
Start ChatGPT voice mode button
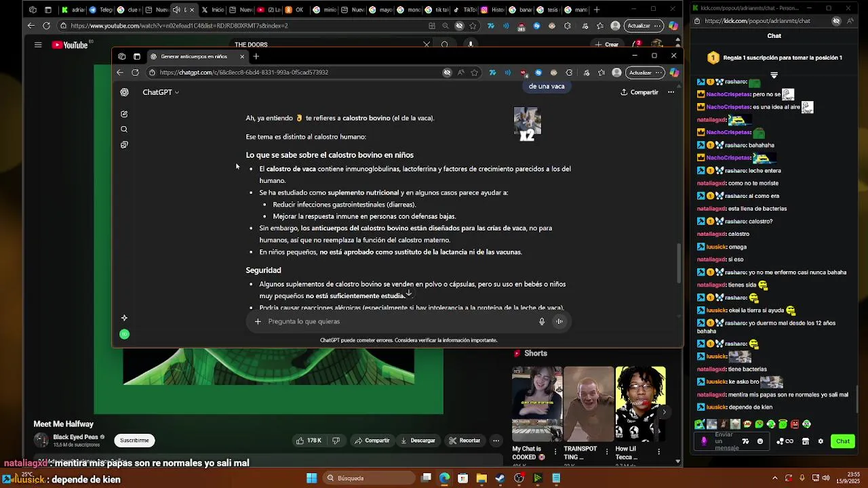click(x=559, y=321)
